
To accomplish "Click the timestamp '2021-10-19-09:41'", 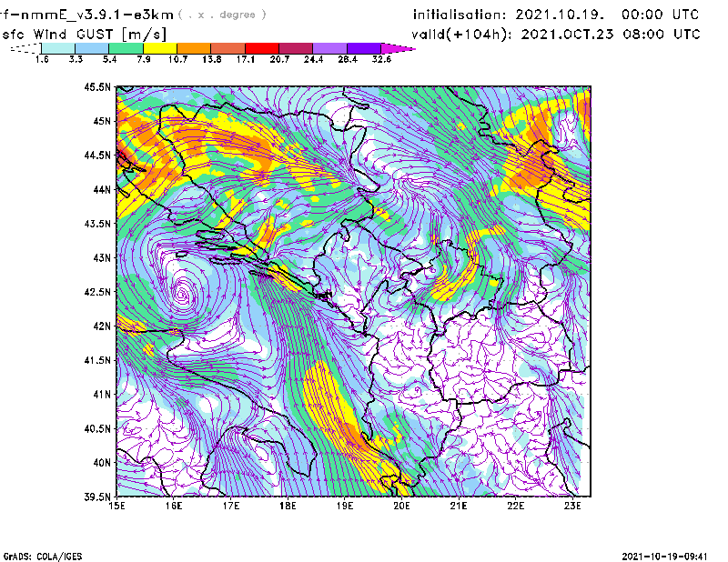I will pos(664,557).
